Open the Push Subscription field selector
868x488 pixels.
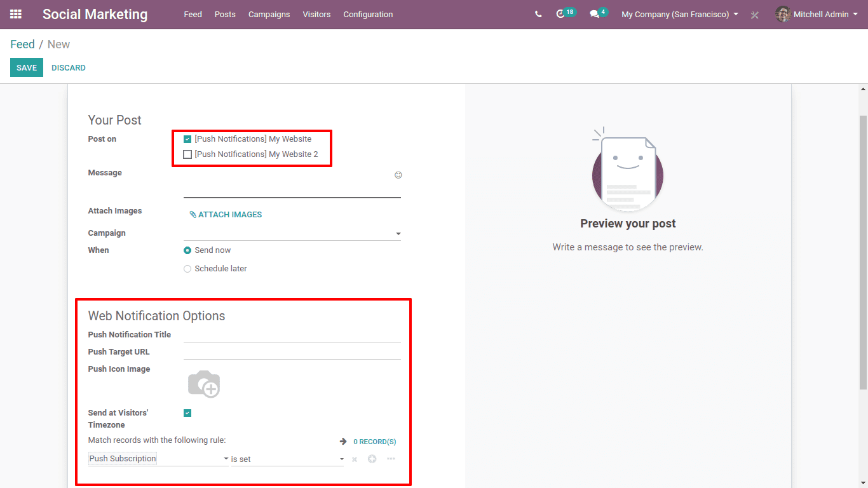(x=158, y=459)
